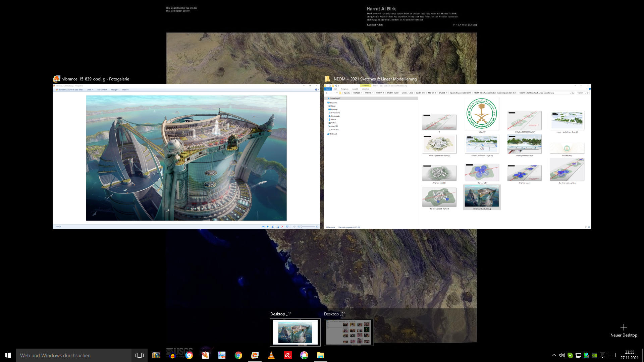Switch to the vibrance_15_839_oboi_g Fotogalerie window
This screenshot has width=644, height=362.
(x=186, y=156)
